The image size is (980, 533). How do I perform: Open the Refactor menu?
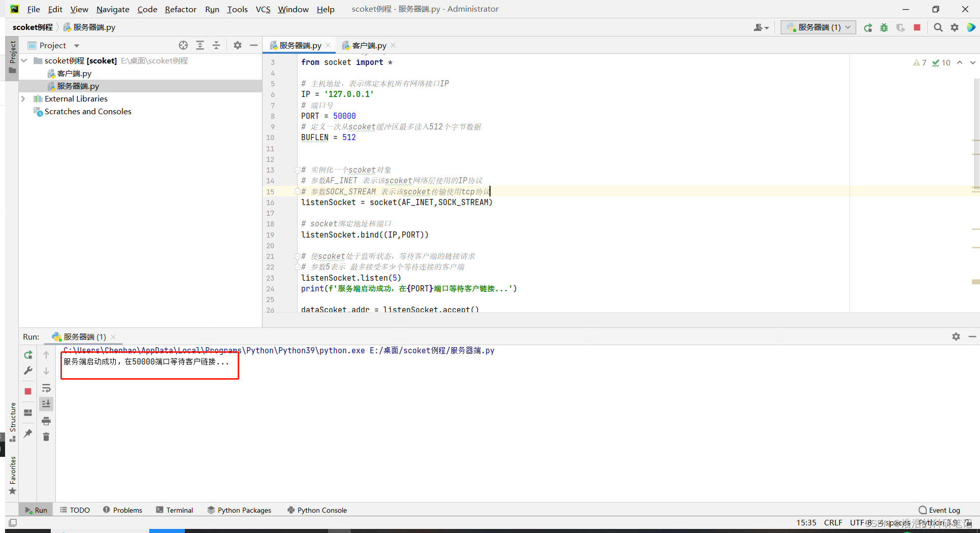(180, 9)
